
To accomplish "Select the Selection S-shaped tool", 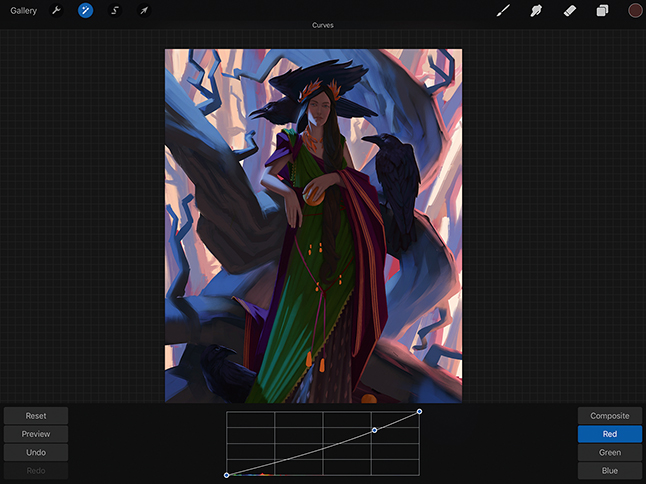I will 115,10.
